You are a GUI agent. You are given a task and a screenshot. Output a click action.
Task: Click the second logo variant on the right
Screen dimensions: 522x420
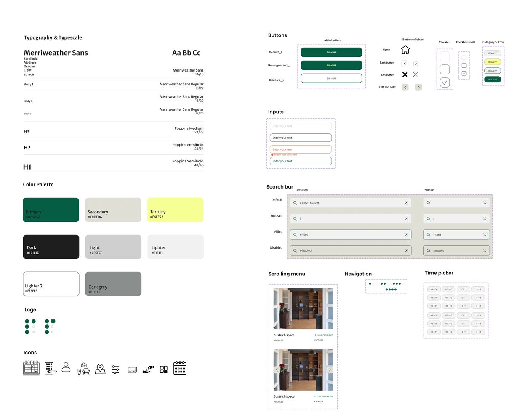click(50, 327)
